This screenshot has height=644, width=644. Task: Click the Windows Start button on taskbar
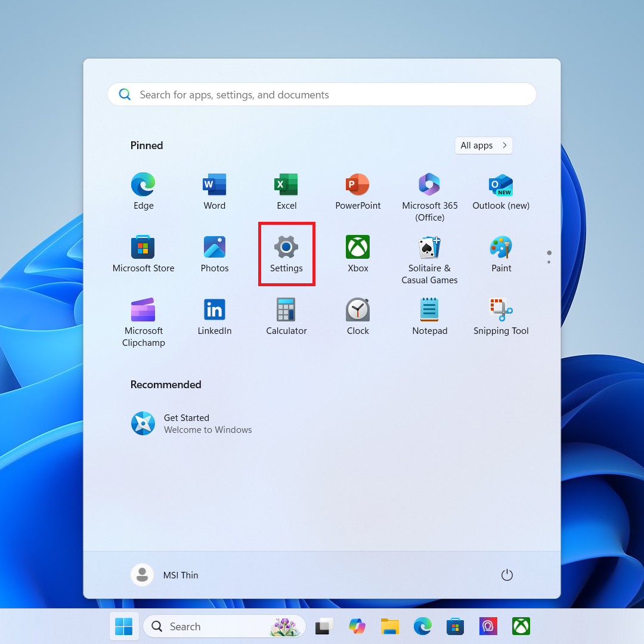pos(123,626)
